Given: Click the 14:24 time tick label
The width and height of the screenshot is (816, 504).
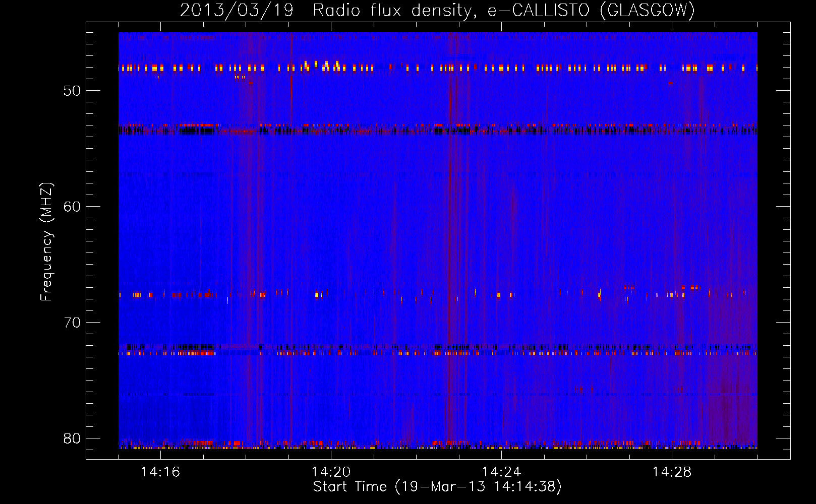Looking at the screenshot, I should tap(501, 472).
